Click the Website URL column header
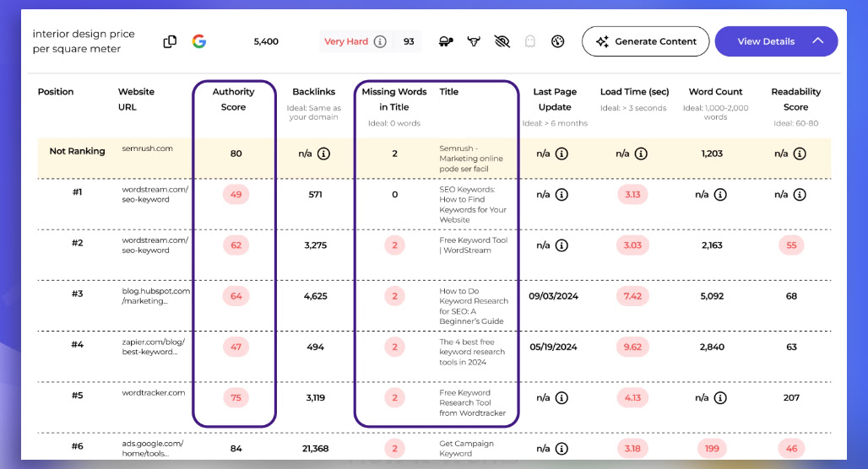This screenshot has width=868, height=469. tap(136, 100)
